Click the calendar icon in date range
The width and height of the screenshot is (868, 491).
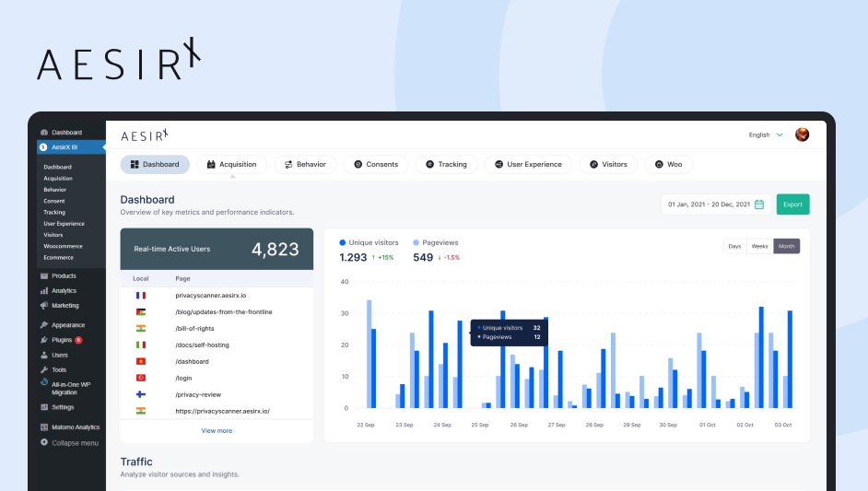tap(759, 205)
